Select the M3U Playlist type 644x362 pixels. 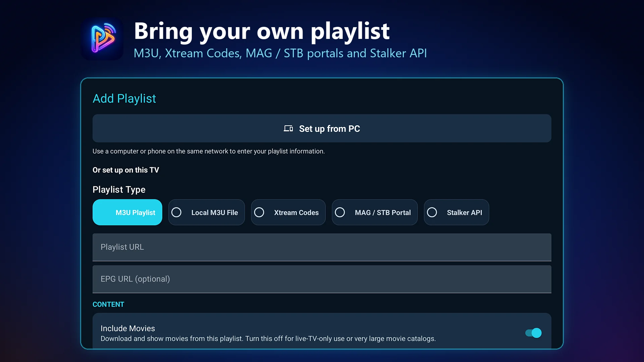127,212
